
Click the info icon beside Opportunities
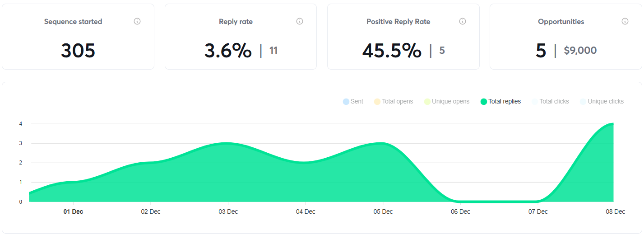point(625,21)
